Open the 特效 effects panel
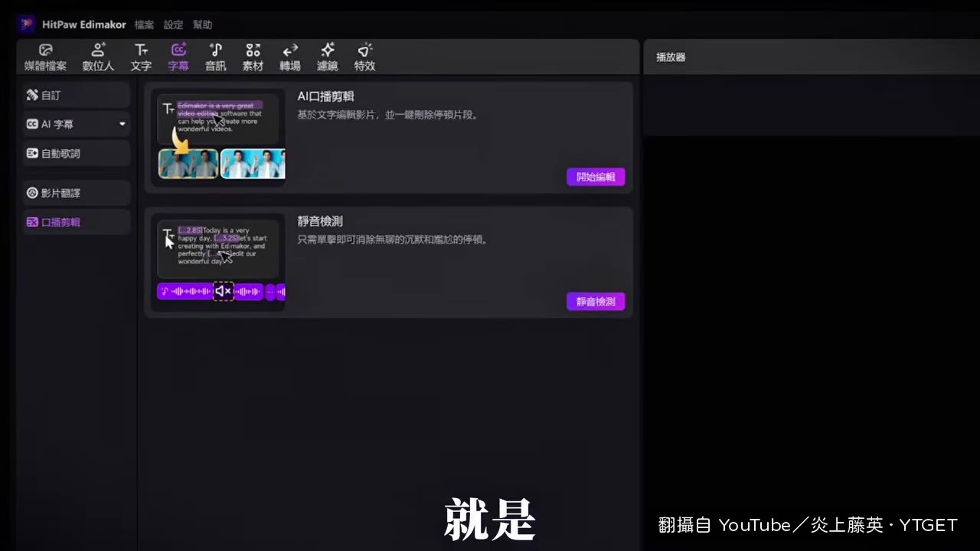Screen dimensions: 980x551 [x=364, y=57]
